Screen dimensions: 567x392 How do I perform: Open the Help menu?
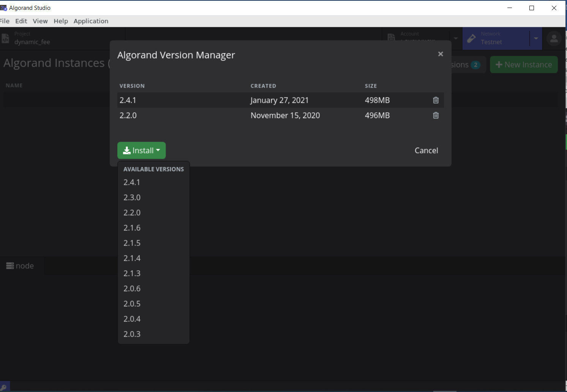click(61, 21)
